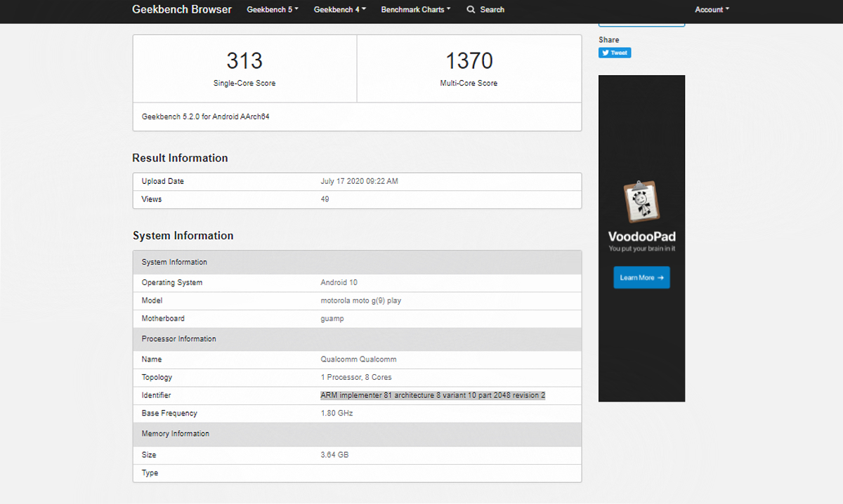Click the 1.80 GHz base frequency value

pos(336,413)
